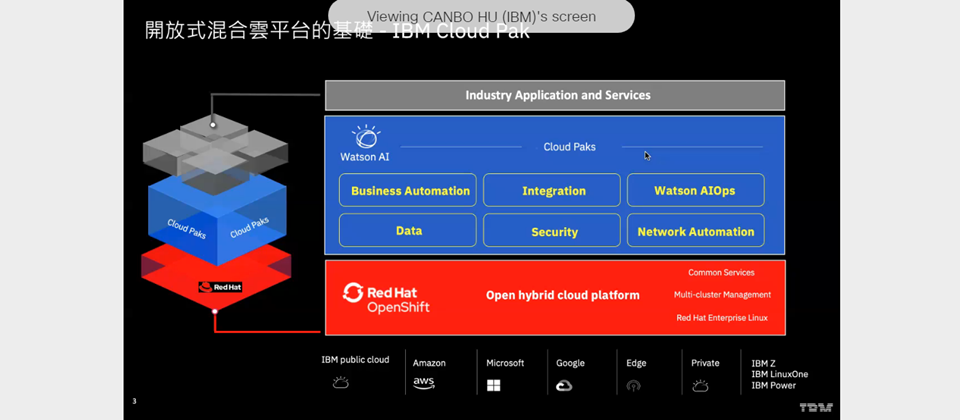Viewport: 960px width, 420px height.
Task: Click the Microsoft Windows logo
Action: (x=493, y=385)
